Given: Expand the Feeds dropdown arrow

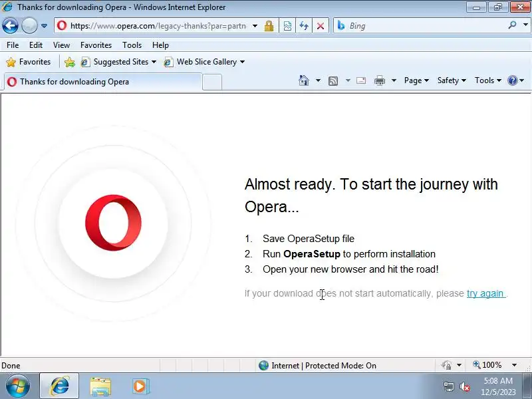Looking at the screenshot, I should coord(348,80).
